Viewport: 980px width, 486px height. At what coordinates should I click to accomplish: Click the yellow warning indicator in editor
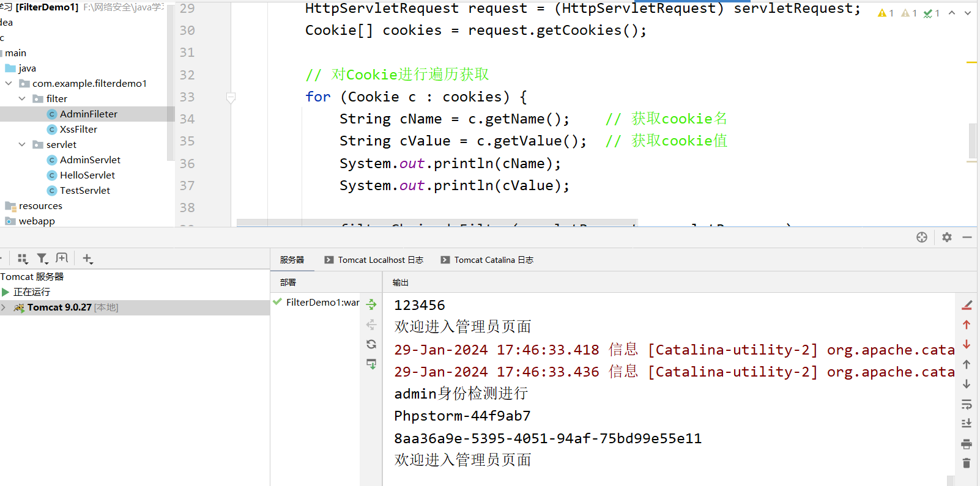point(886,13)
